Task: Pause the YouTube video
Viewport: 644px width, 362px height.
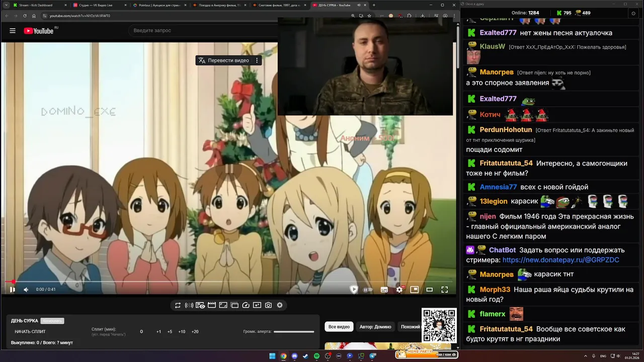Action: click(x=13, y=290)
